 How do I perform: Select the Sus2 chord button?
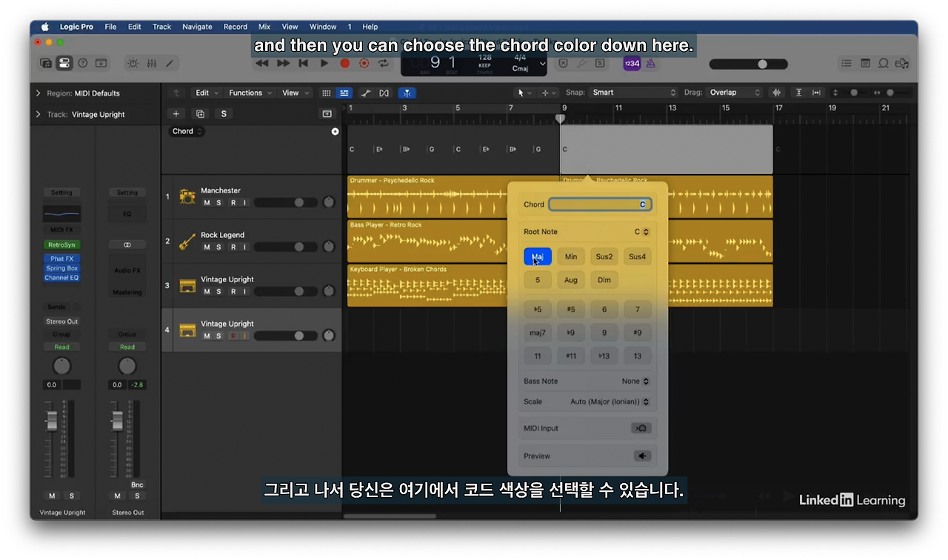pos(604,256)
